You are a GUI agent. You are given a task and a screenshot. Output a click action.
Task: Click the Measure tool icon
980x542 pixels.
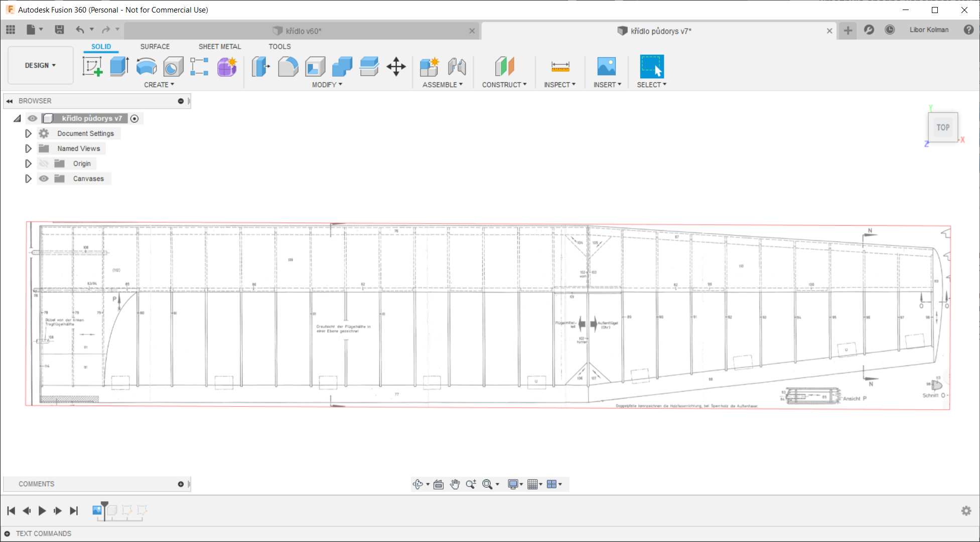[x=560, y=66]
